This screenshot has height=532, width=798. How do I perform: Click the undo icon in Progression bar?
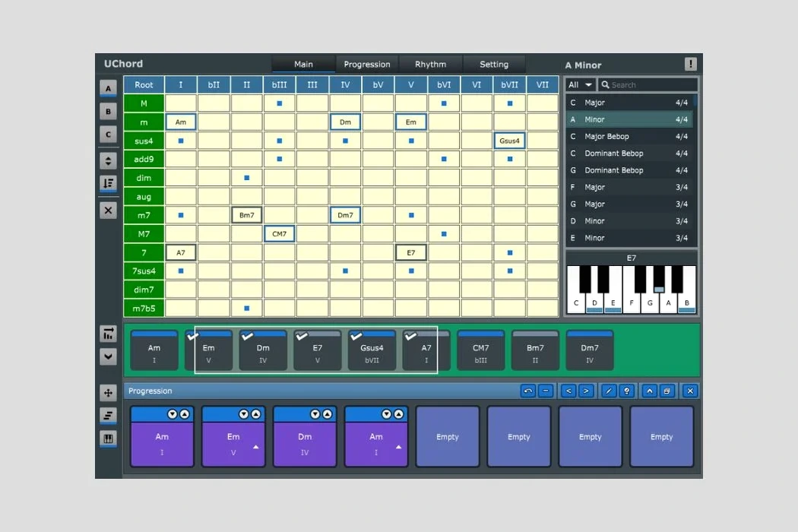pyautogui.click(x=527, y=391)
